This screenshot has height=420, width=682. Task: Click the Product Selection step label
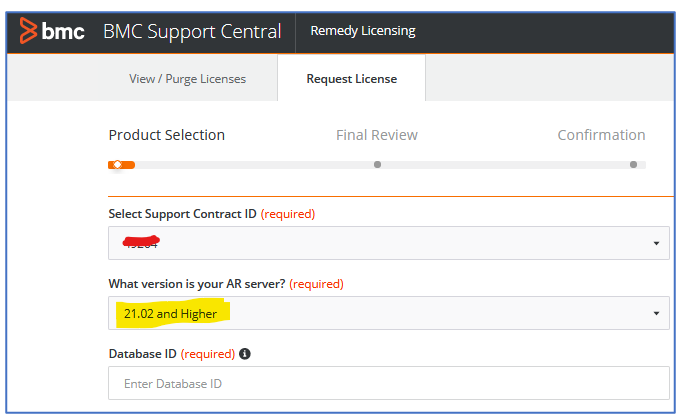pyautogui.click(x=167, y=135)
